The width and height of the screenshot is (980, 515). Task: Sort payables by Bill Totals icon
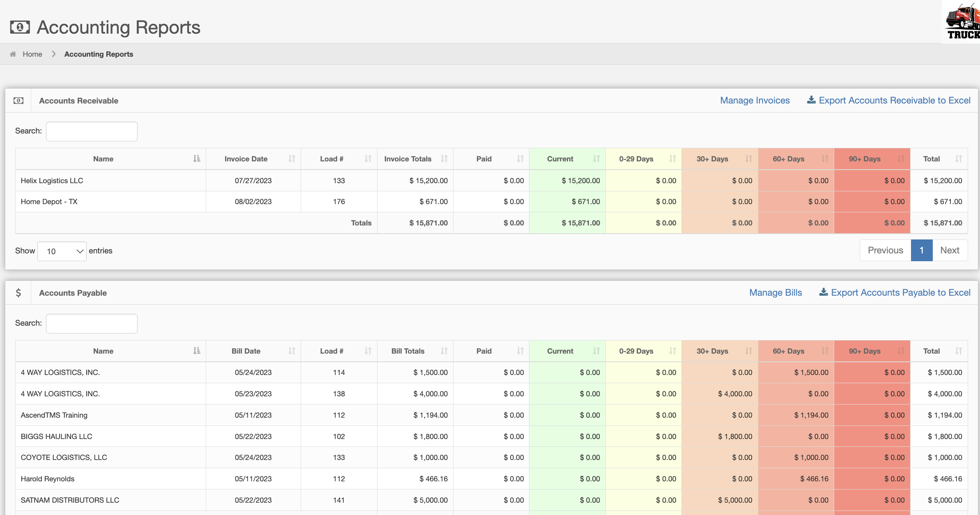pos(444,351)
